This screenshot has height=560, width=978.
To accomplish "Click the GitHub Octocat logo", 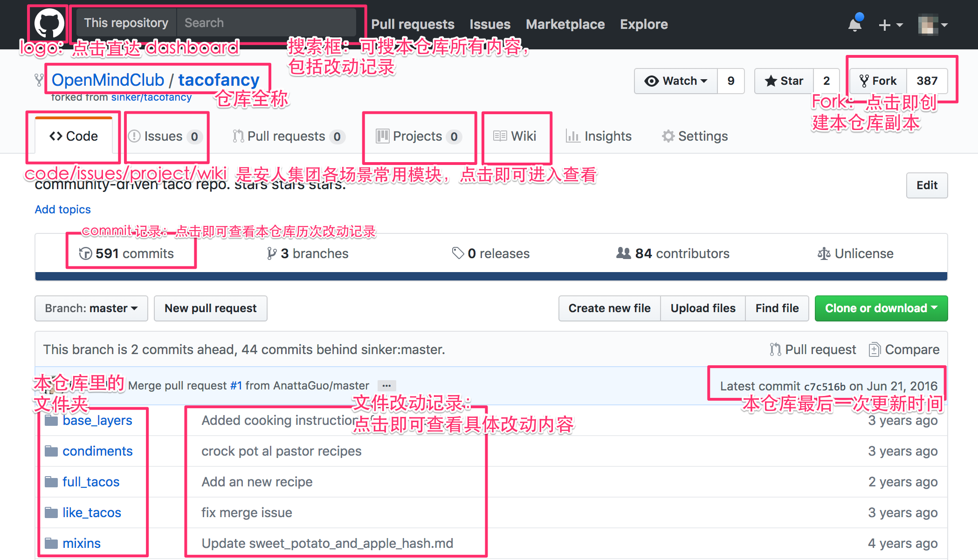I will 48,23.
